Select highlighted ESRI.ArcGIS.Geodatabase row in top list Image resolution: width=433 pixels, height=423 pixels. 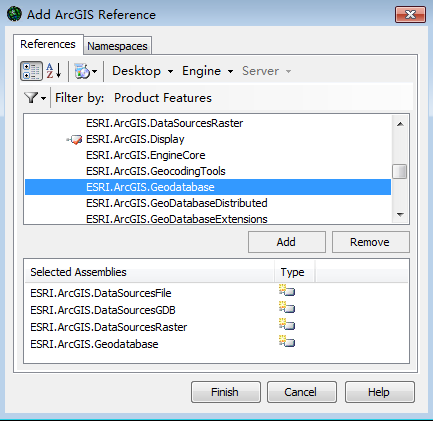click(x=208, y=187)
